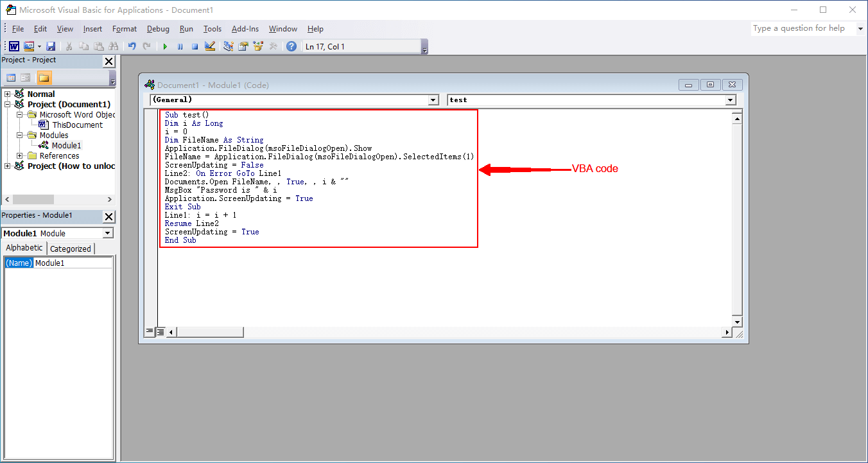
Task: Select Module1 in project tree
Action: pos(67,146)
